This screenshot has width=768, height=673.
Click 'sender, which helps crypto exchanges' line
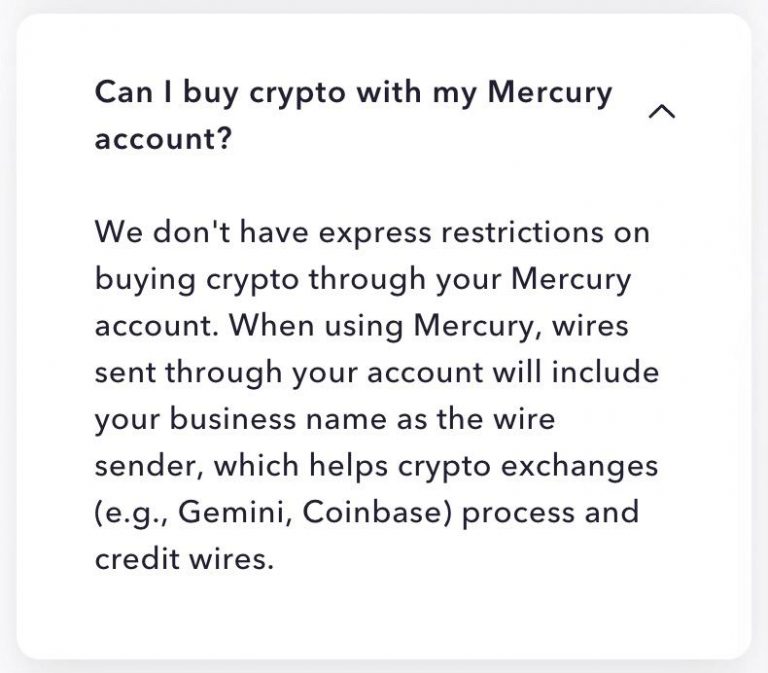tap(376, 467)
